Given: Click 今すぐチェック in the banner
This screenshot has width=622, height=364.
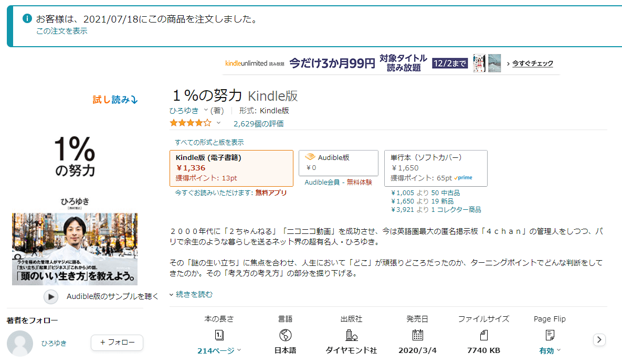Looking at the screenshot, I should pyautogui.click(x=532, y=63).
